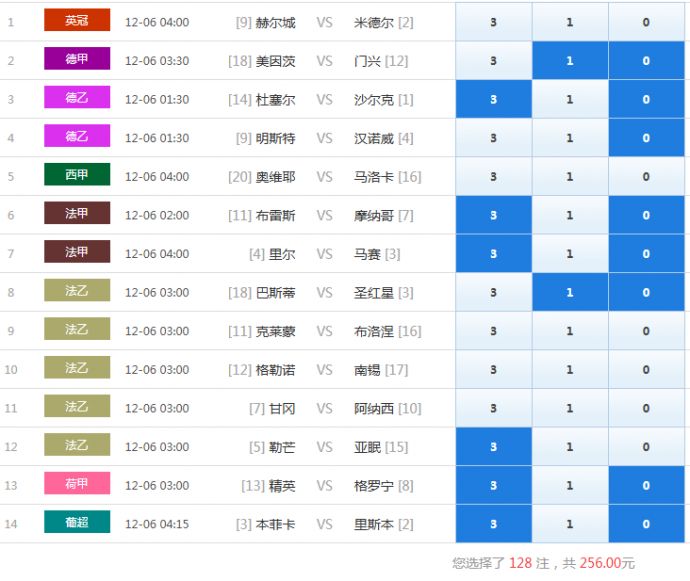Click the purple 德甲 league badge
690x581 pixels.
77,59
